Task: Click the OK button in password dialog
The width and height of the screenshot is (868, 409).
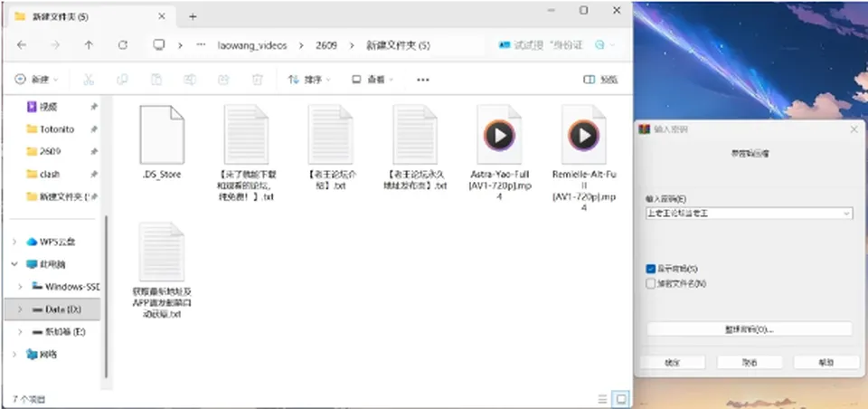Action: pos(672,363)
